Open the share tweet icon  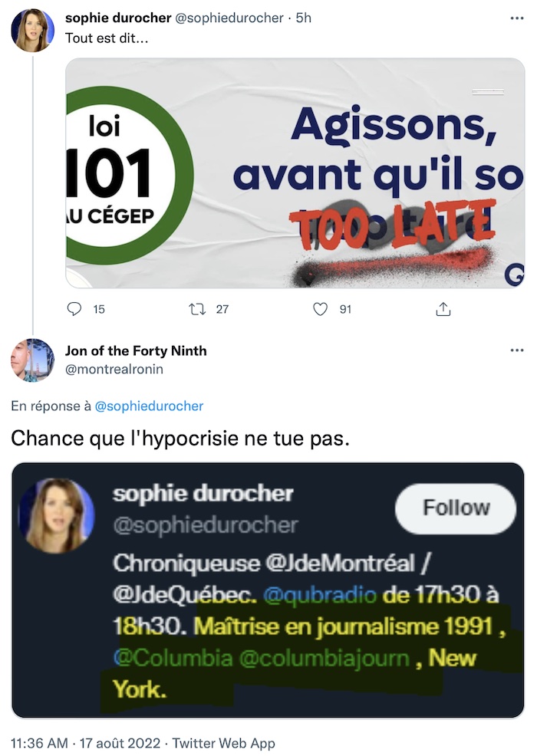(443, 308)
